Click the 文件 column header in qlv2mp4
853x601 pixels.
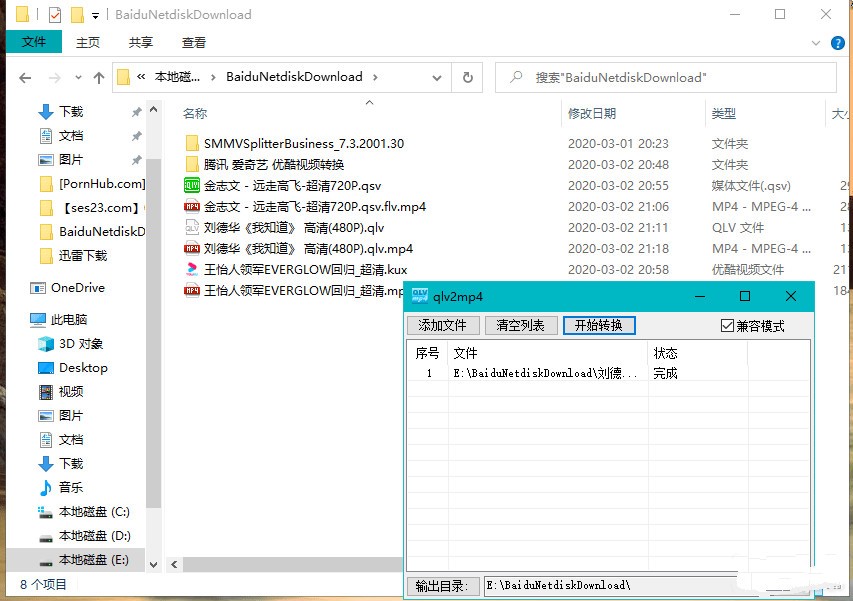tap(548, 353)
